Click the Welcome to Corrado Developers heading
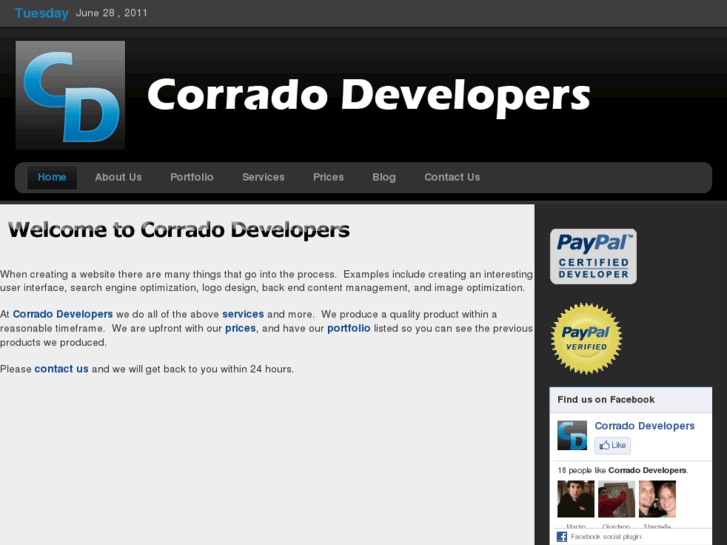Viewport: 727px width, 545px height. 179,230
